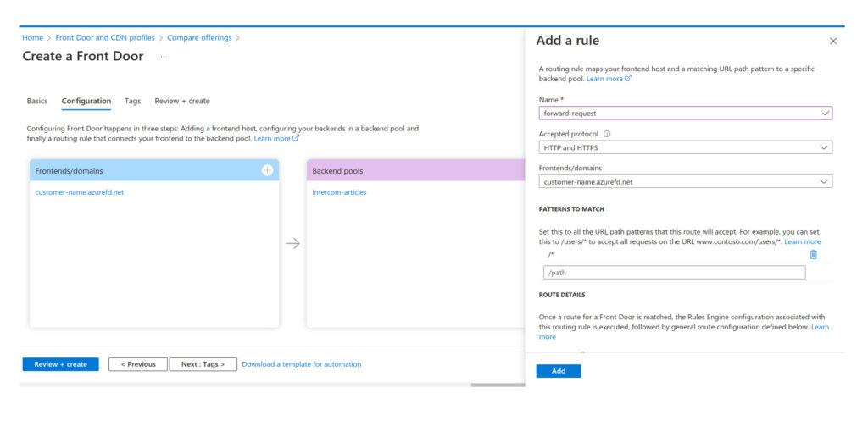Switch to the Basics tab
The width and height of the screenshot is (868, 443).
click(x=37, y=101)
